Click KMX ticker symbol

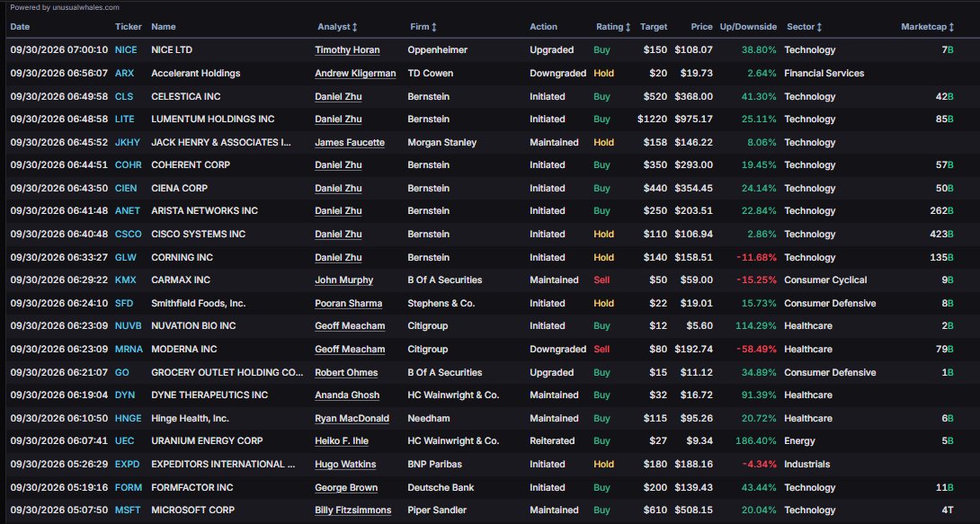pyautogui.click(x=125, y=280)
